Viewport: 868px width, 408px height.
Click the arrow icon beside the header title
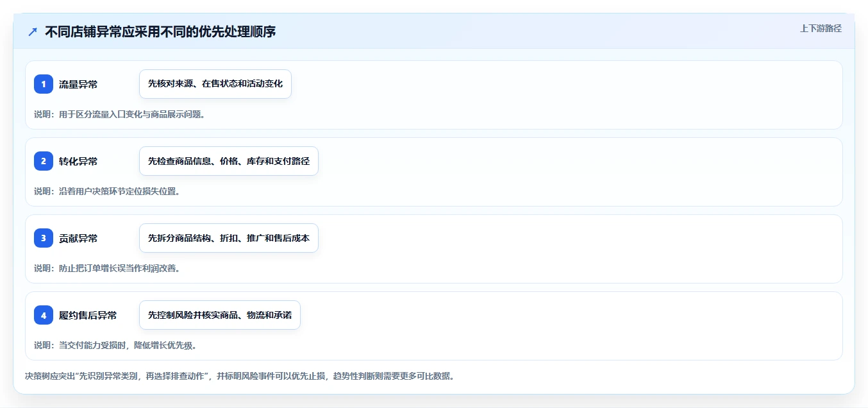pyautogui.click(x=33, y=31)
